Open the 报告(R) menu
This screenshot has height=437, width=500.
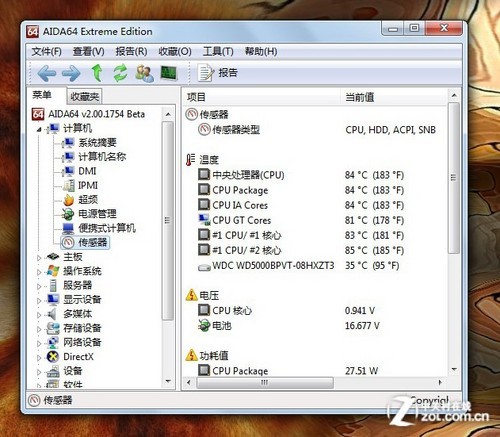pos(131,51)
